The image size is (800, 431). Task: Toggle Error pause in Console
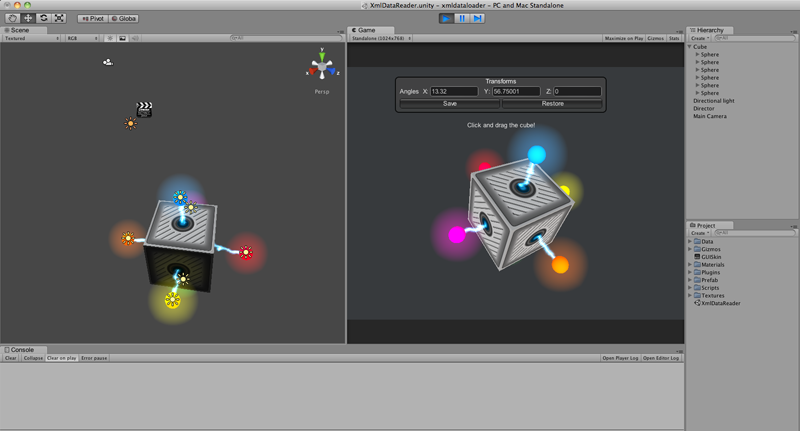coord(94,358)
